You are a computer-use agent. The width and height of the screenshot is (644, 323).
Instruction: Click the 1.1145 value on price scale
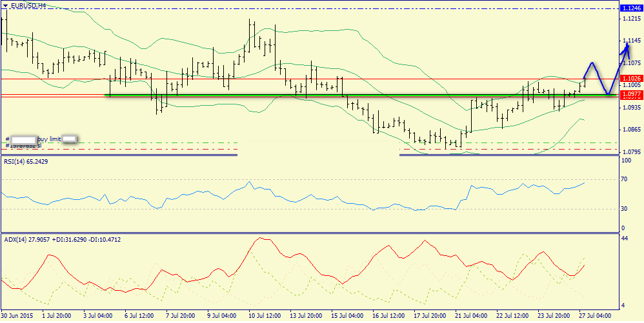pyautogui.click(x=630, y=41)
